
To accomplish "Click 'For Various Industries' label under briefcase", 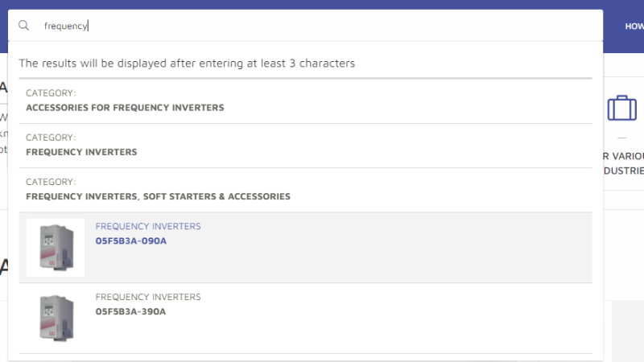I will [x=623, y=163].
